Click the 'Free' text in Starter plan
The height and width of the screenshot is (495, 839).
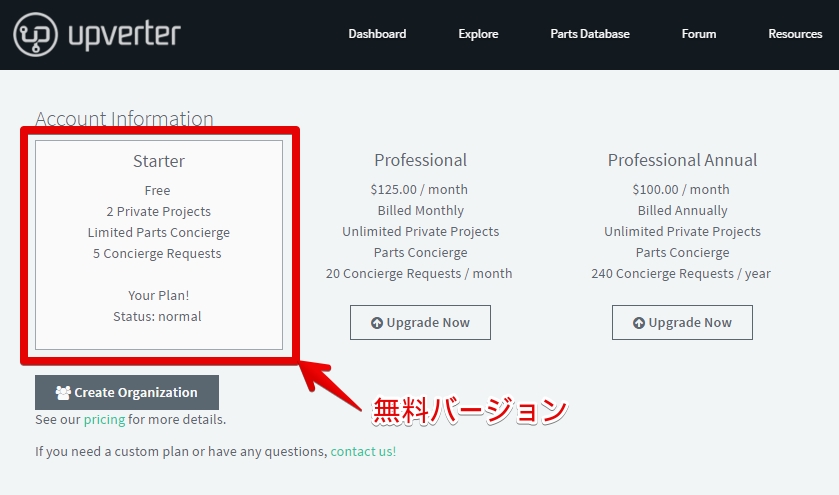(157, 191)
